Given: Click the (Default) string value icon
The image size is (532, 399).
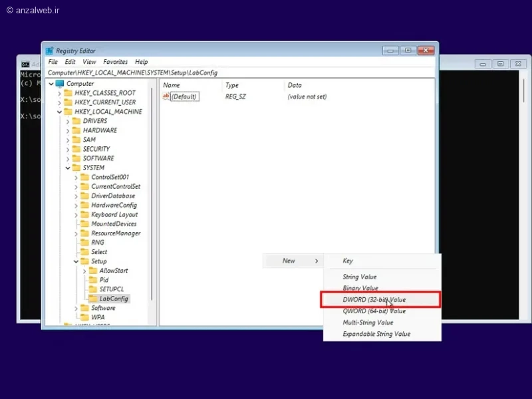Looking at the screenshot, I should coord(166,96).
